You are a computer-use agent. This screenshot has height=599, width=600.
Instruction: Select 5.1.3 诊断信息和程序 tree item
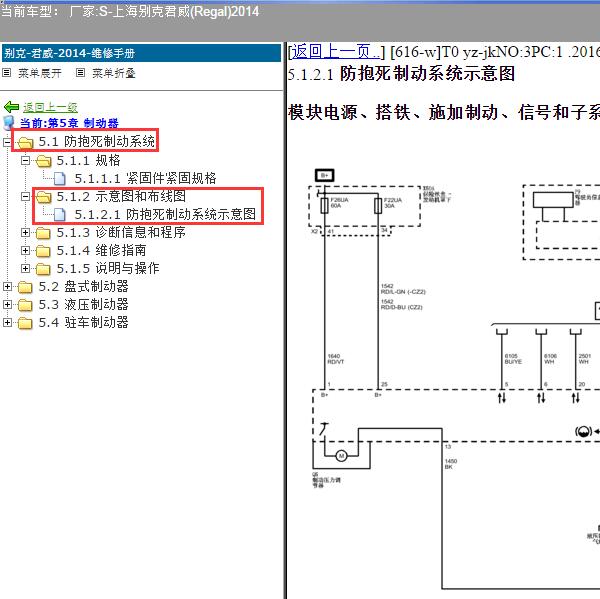[121, 232]
